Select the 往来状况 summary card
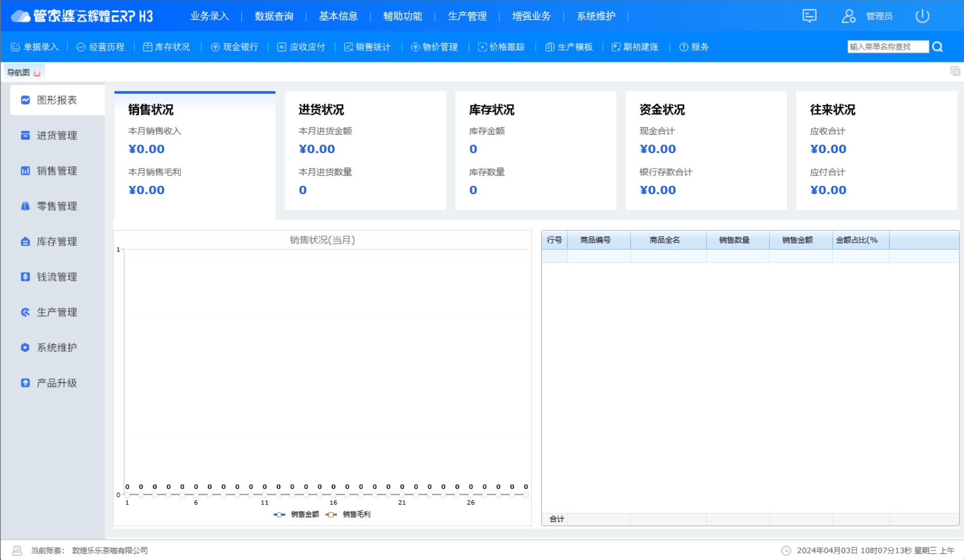This screenshot has height=560, width=964. pyautogui.click(x=877, y=150)
